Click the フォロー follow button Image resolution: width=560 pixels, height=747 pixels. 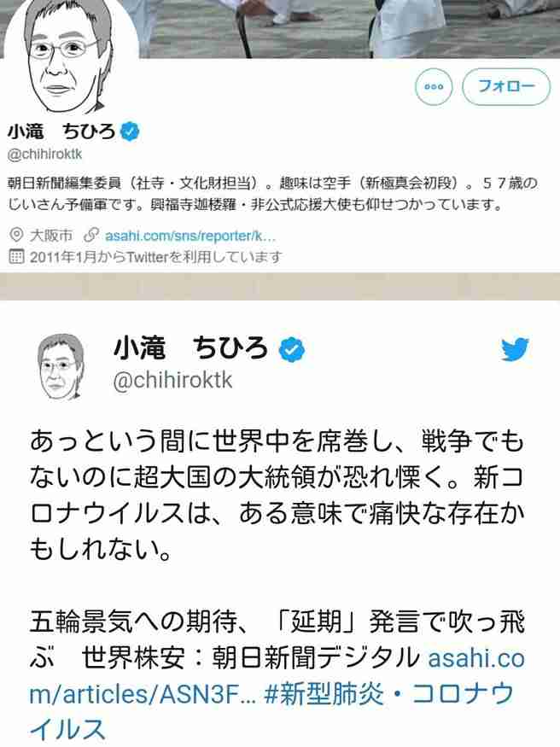tap(506, 87)
